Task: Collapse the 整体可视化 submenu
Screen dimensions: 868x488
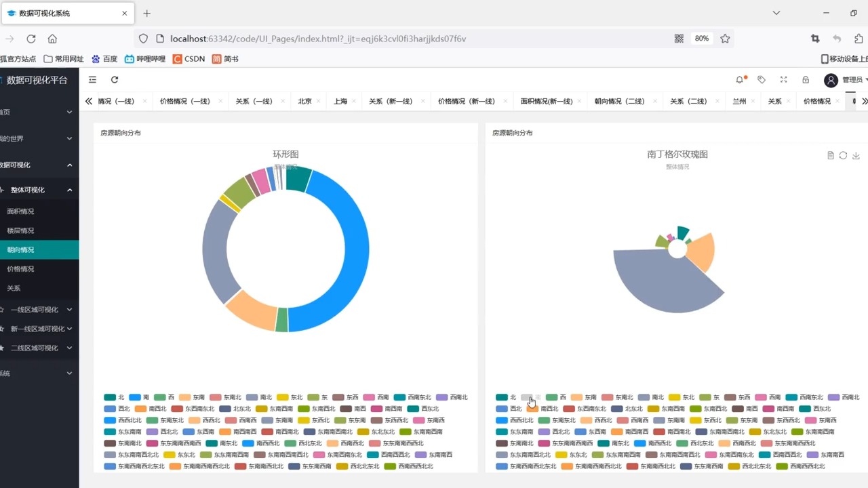Action: (x=39, y=190)
